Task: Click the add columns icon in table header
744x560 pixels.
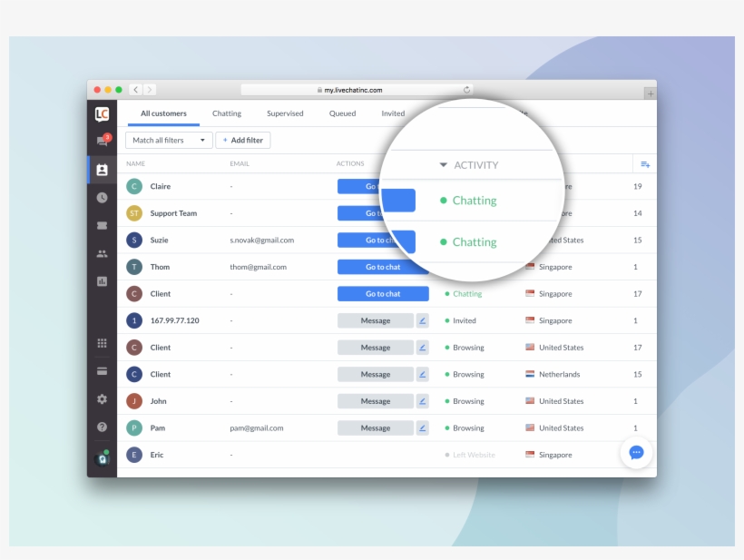Action: [645, 164]
